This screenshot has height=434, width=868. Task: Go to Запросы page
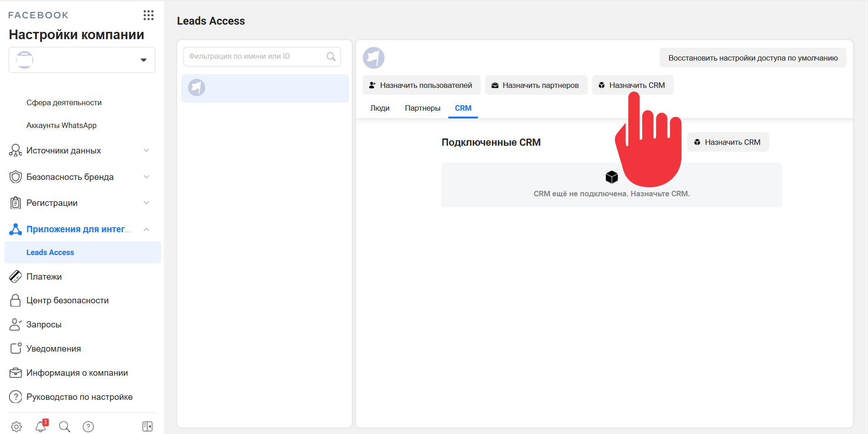pyautogui.click(x=44, y=324)
